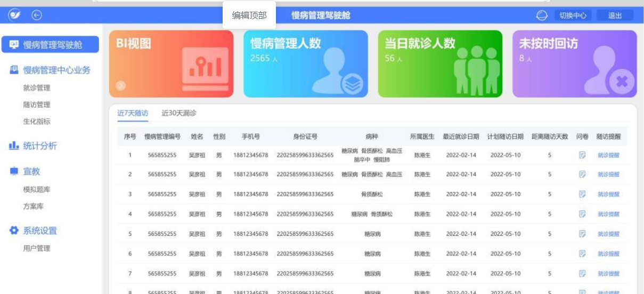Expand the 系统设置 sidebar group
644x294 pixels.
tap(40, 231)
